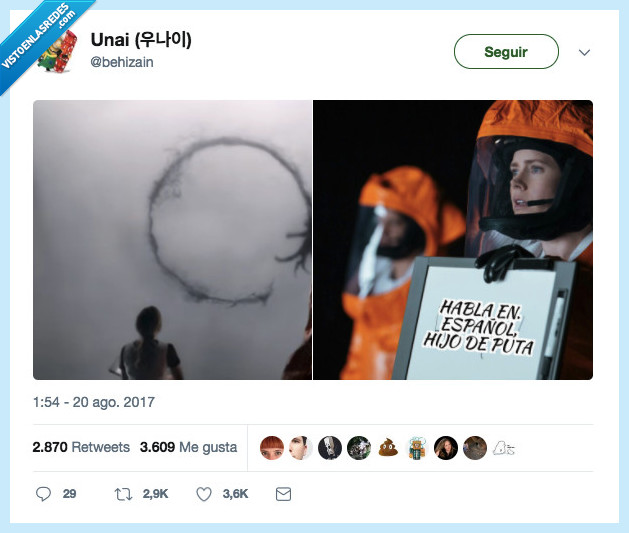
Task: Like the tweet with heart icon
Action: [204, 494]
